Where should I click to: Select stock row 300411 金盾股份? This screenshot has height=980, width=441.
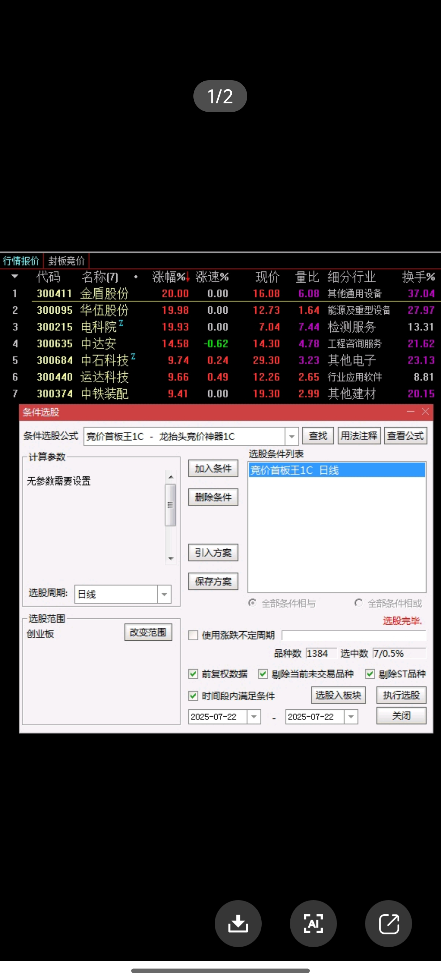click(221, 293)
